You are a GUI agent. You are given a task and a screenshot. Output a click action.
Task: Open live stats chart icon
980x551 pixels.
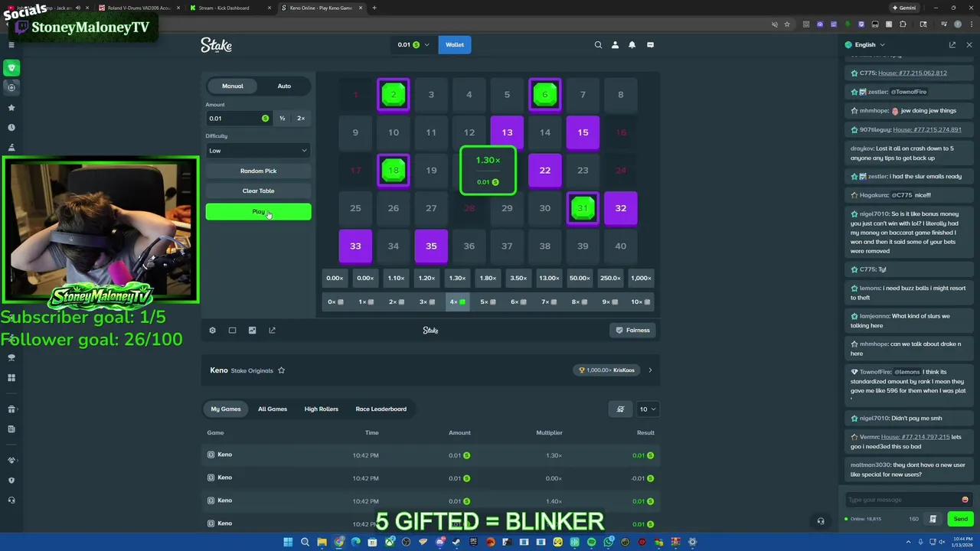coord(252,331)
